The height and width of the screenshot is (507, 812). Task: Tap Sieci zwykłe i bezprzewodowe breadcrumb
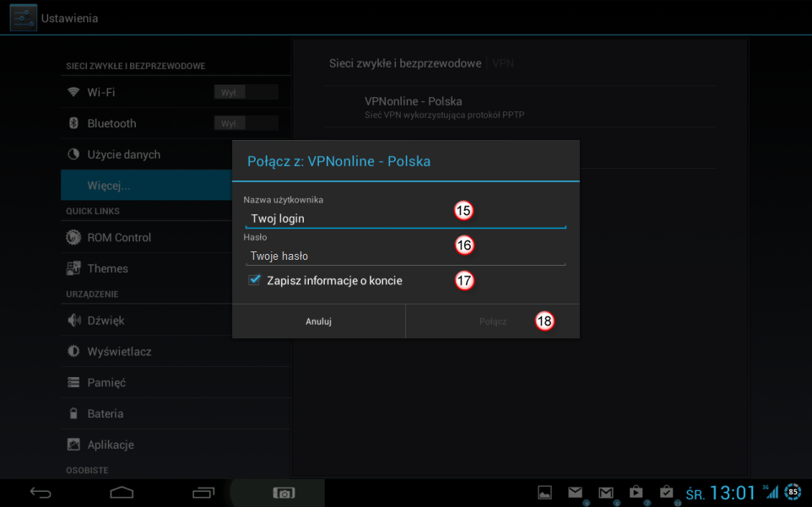point(405,63)
